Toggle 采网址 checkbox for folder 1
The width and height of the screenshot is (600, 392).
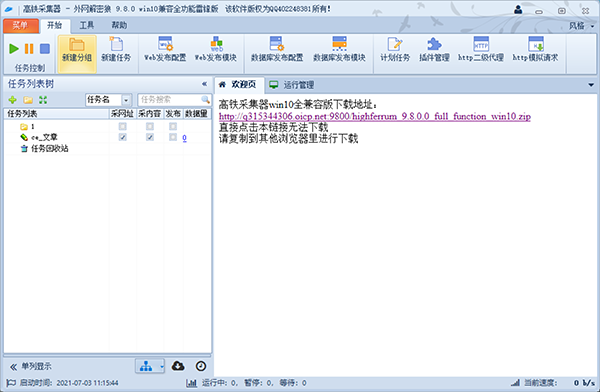click(x=122, y=126)
